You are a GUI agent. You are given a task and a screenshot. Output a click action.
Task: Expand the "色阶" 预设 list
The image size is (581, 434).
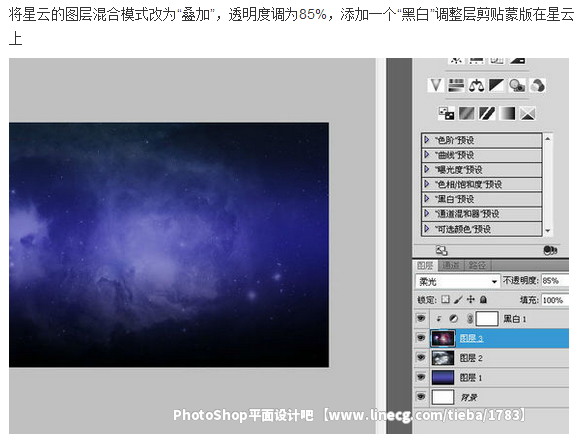point(427,140)
